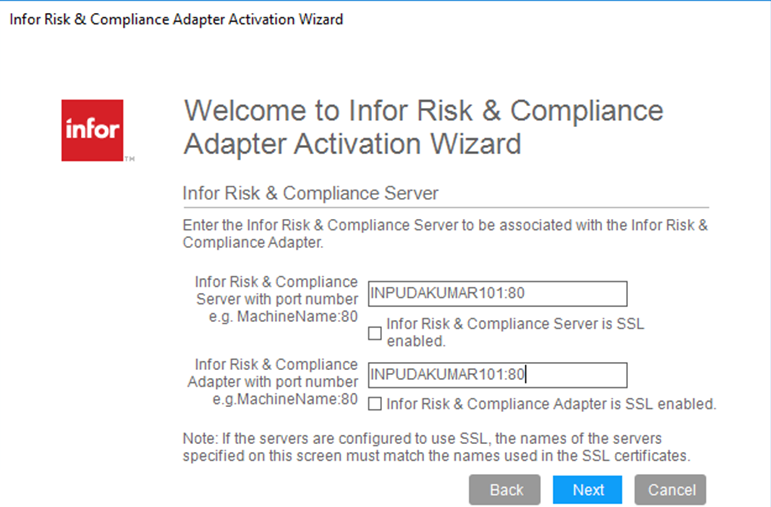Click the Infor Risk & Compliance Server subheading
Viewport: 771px width, 507px height.
pyautogui.click(x=310, y=192)
